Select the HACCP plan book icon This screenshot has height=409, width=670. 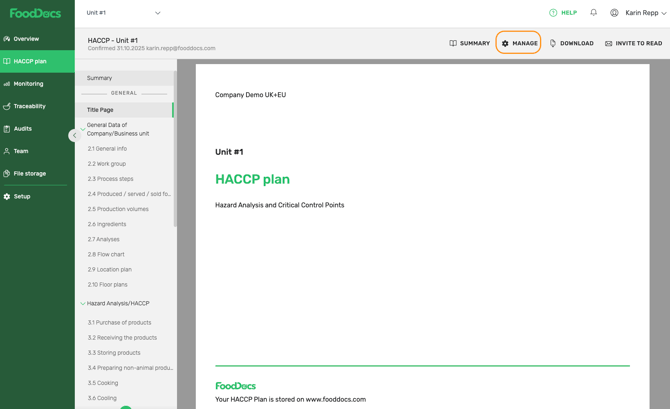(7, 61)
